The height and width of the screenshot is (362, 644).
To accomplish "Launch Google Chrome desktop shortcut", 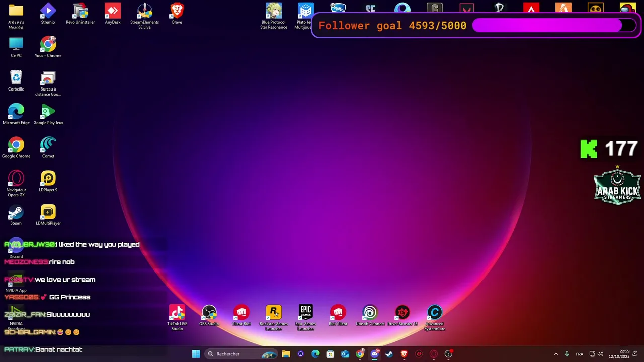I will [x=16, y=148].
